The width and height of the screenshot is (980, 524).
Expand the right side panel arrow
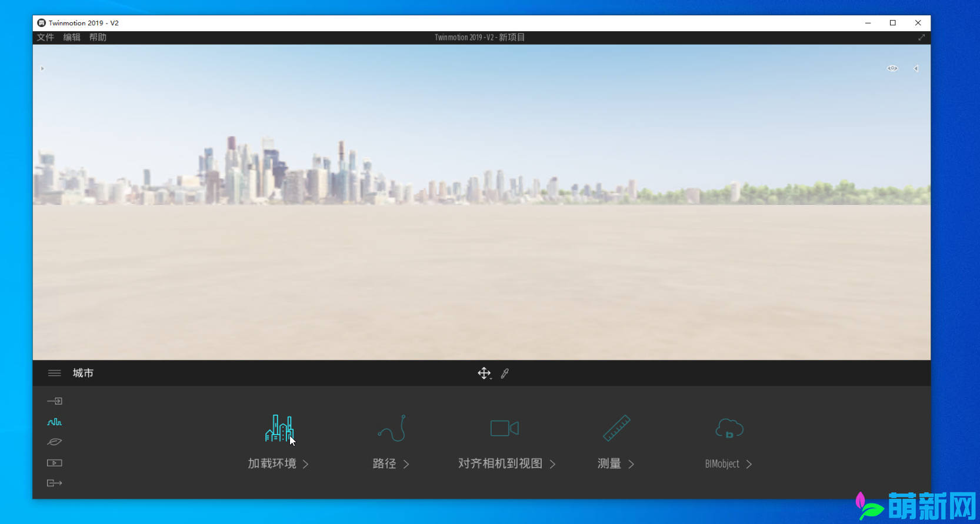[916, 68]
